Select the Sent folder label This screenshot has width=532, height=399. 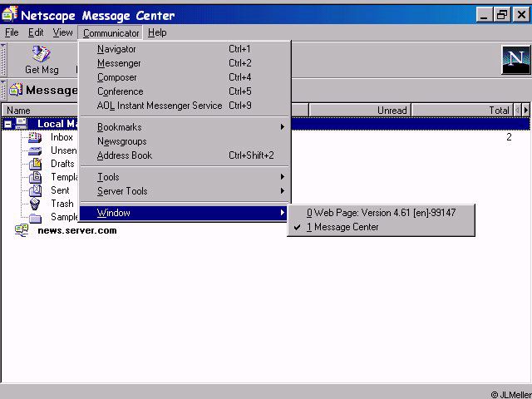60,190
